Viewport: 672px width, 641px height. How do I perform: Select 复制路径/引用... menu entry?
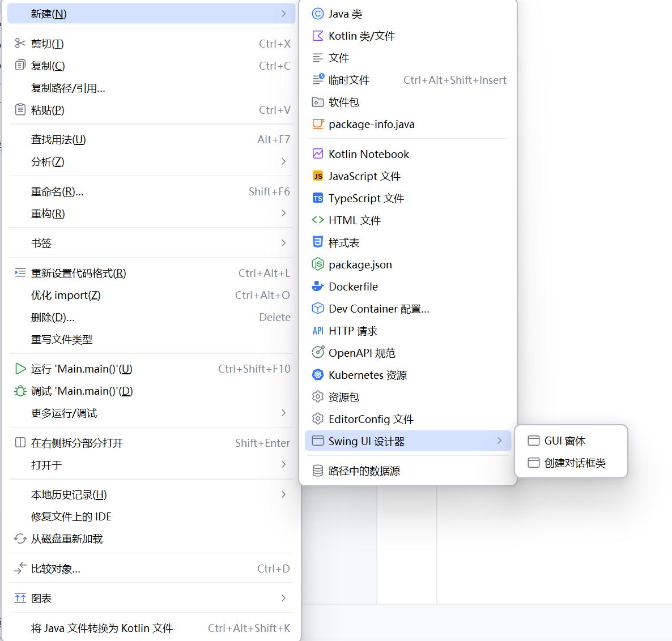point(151,88)
